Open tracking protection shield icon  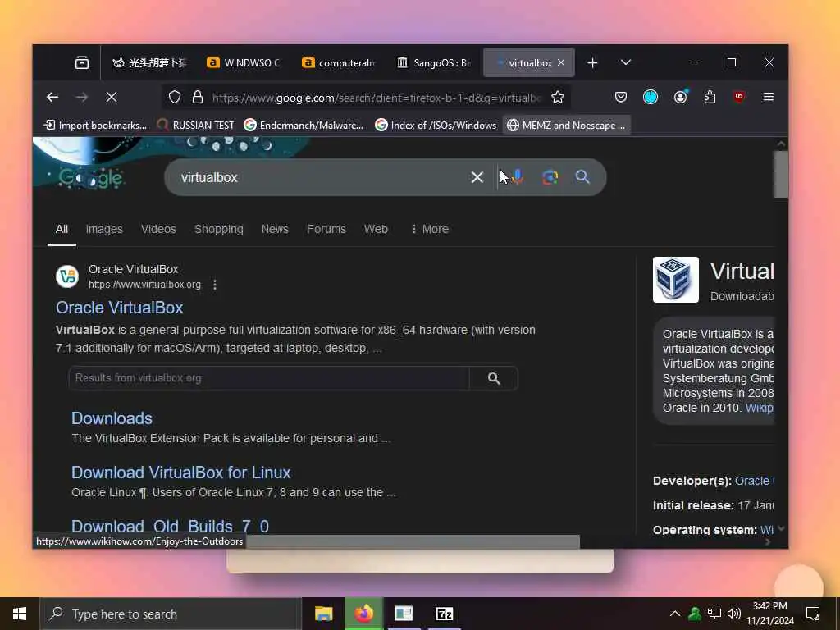coord(175,97)
